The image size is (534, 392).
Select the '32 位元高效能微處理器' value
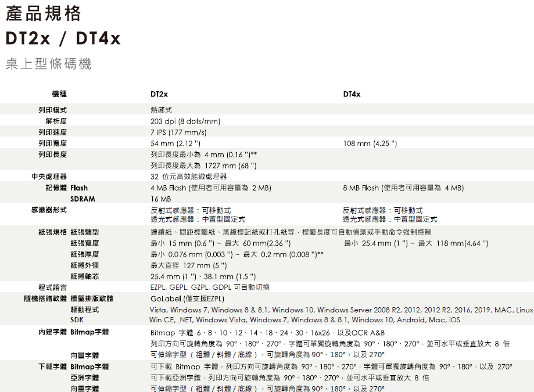(189, 177)
